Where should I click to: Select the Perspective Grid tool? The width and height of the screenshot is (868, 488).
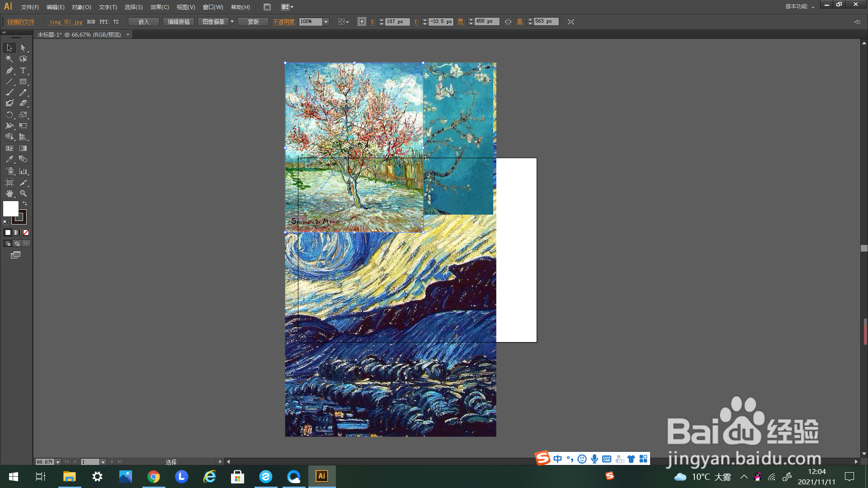pos(23,137)
